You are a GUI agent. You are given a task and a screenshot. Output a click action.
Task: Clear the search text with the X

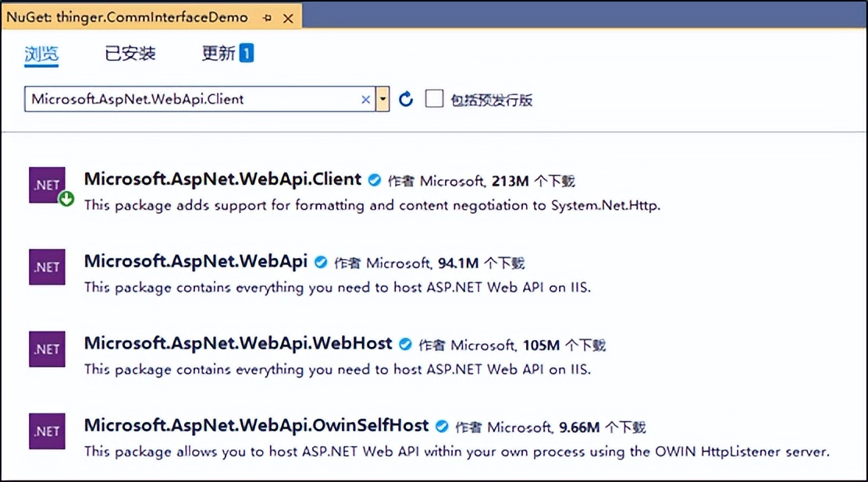tap(365, 100)
